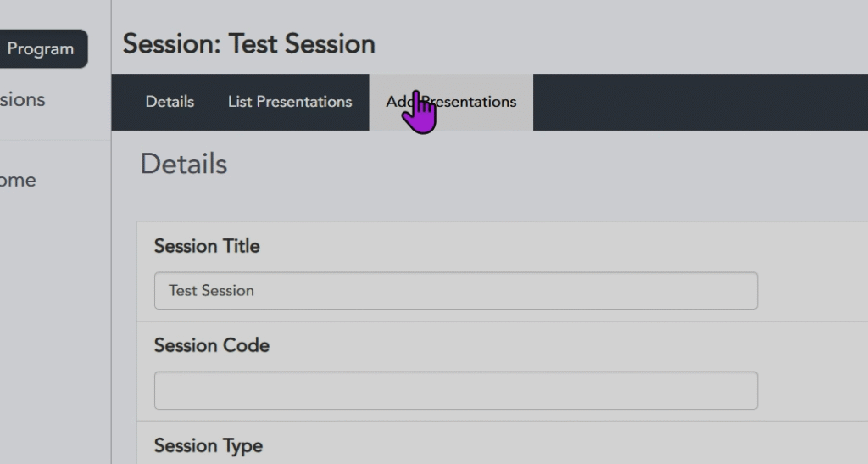Viewport: 868px width, 464px height.
Task: Open the List Presentations tab
Action: pyautogui.click(x=290, y=102)
